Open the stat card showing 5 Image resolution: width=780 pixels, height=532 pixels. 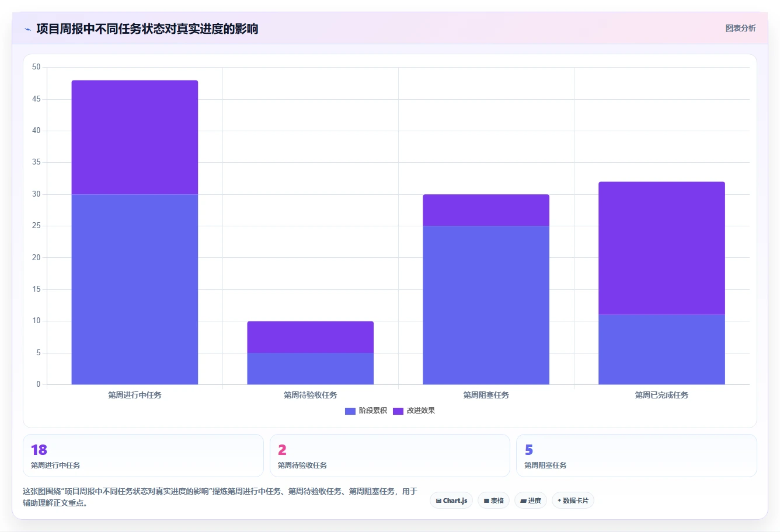636,456
